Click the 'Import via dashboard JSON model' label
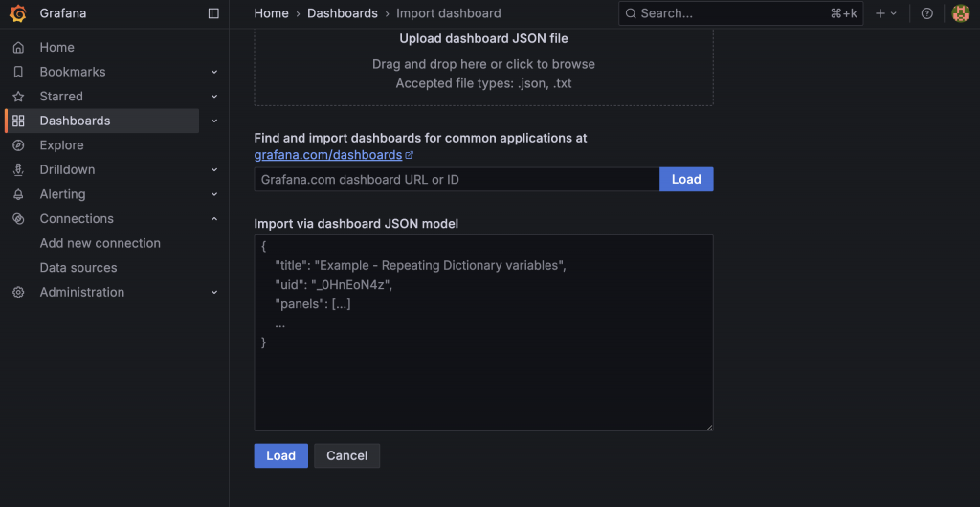The image size is (980, 507). (x=356, y=224)
